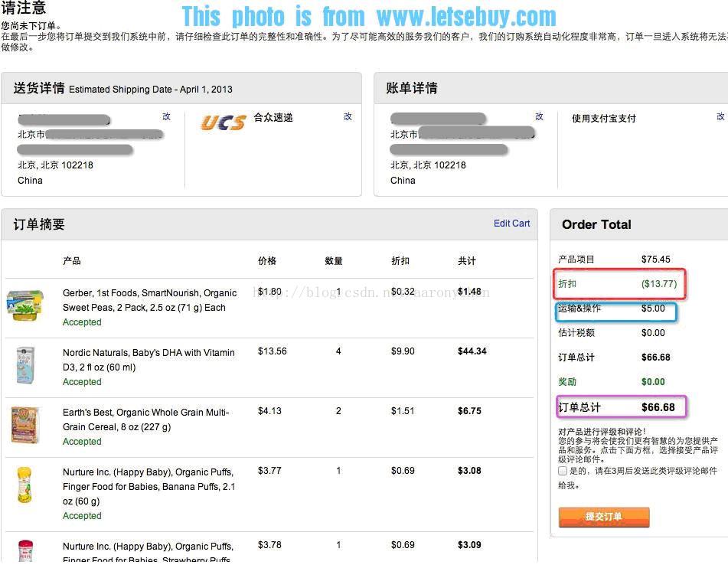Click the Order Total panel heading
This screenshot has height=568, width=728.
pyautogui.click(x=596, y=224)
